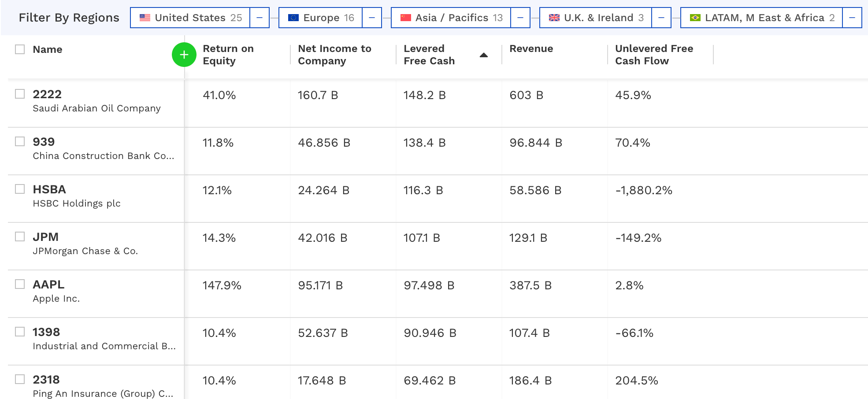Sort by Net Income to Company header

(334, 55)
